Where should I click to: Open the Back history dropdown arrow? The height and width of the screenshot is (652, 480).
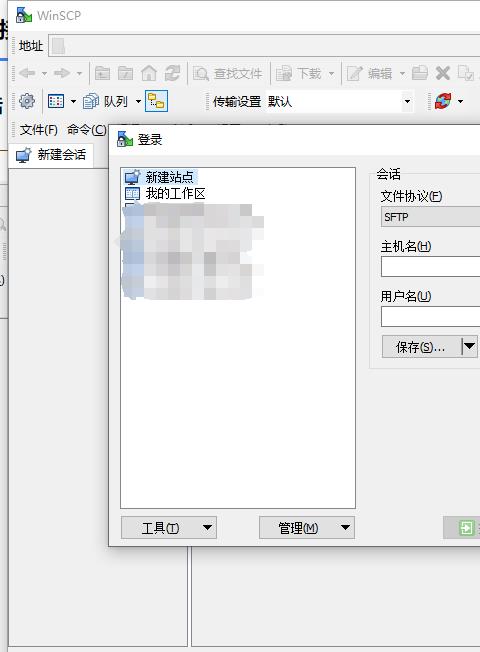(44, 74)
